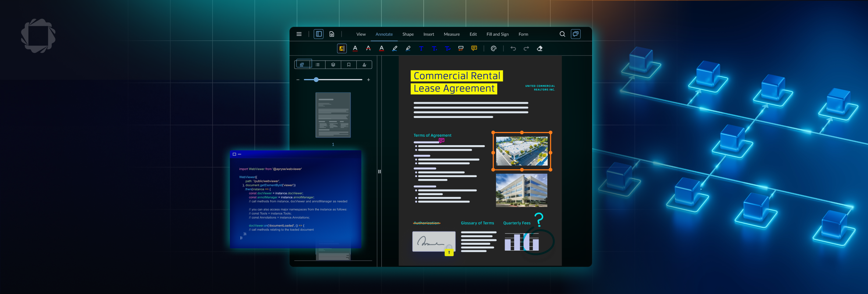Select the free hand pen tool
The width and height of the screenshot is (868, 294).
395,49
